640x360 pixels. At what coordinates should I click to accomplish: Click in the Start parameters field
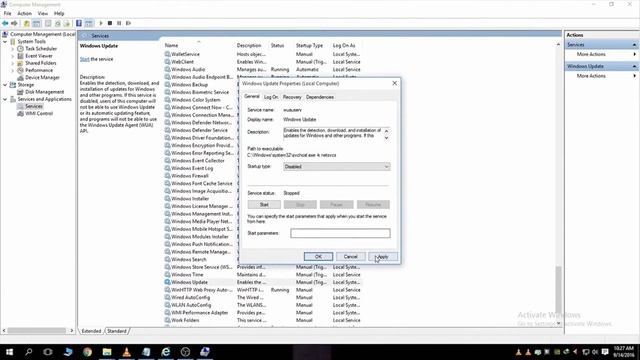340,233
